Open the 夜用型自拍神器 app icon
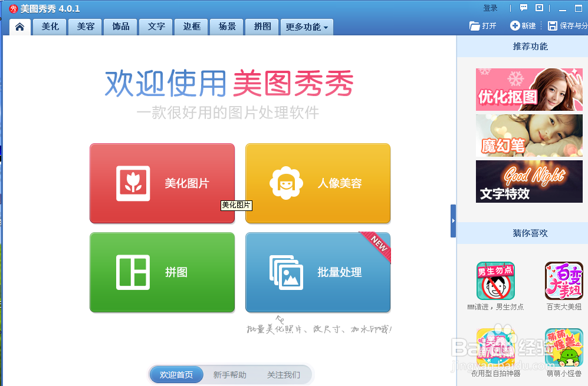 [495, 348]
